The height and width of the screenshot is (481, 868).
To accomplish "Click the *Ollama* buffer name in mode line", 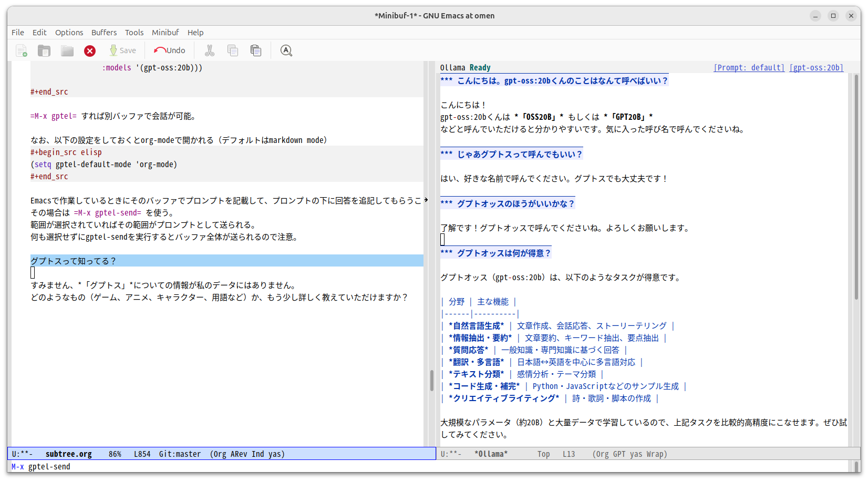I will [x=491, y=454].
